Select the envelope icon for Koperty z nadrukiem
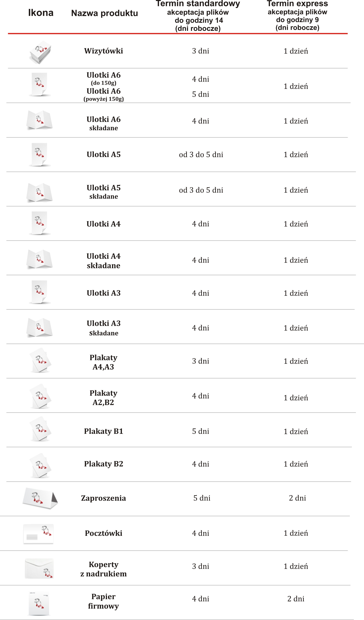The image size is (364, 620). click(39, 568)
